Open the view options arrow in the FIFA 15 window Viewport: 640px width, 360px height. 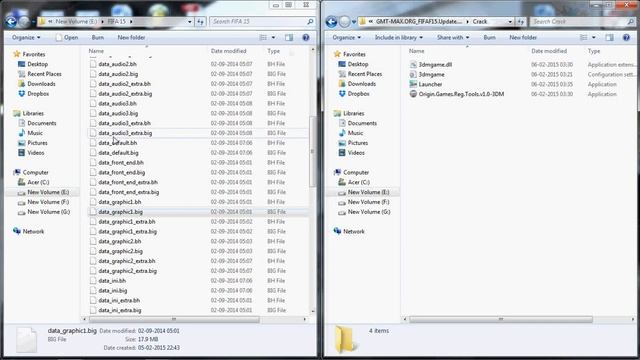pyautogui.click(x=273, y=38)
